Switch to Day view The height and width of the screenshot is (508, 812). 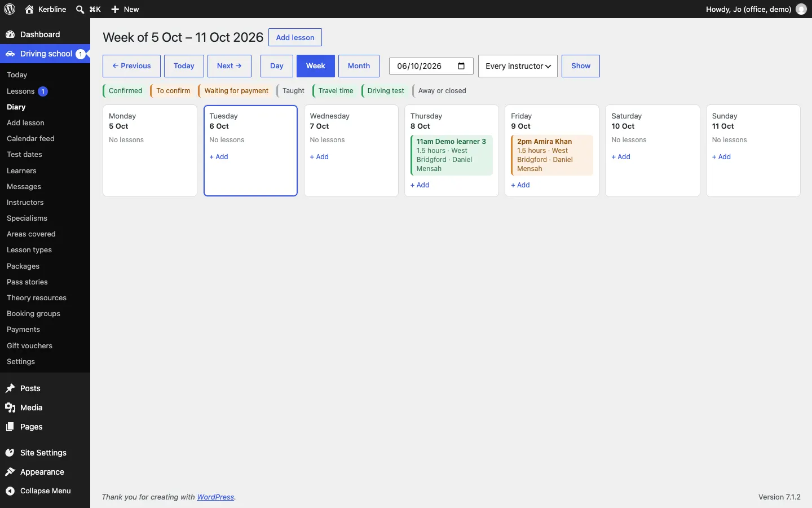click(276, 66)
